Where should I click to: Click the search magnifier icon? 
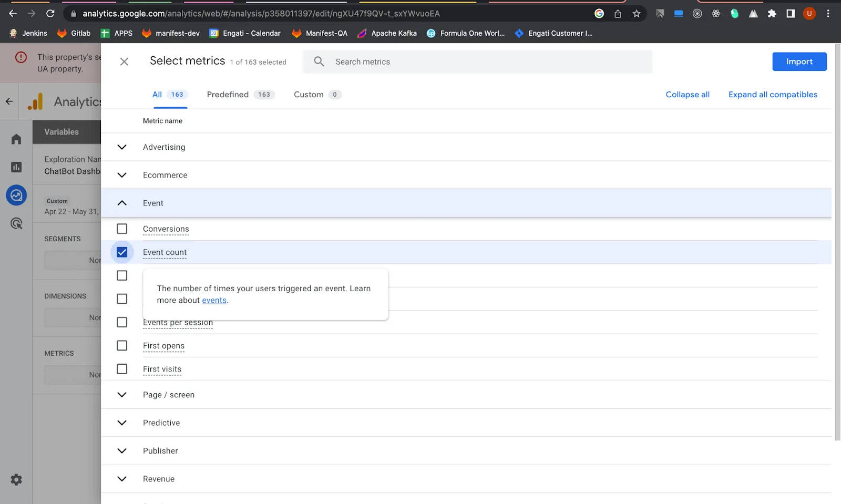pos(319,61)
